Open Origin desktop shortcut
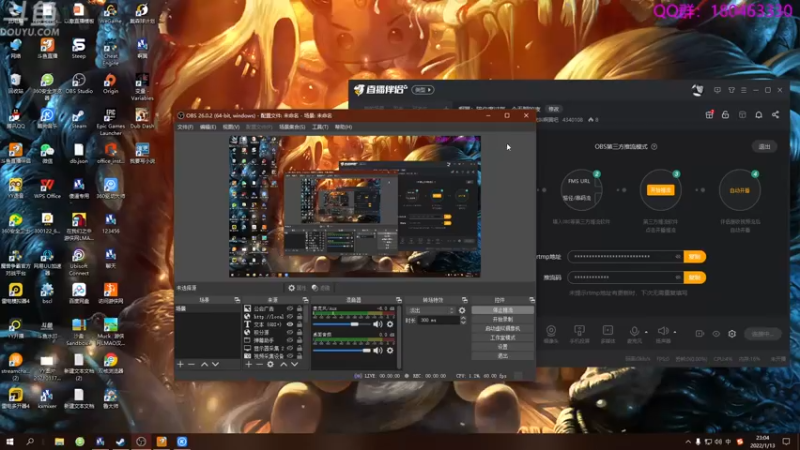This screenshot has height=450, width=800. click(x=110, y=84)
